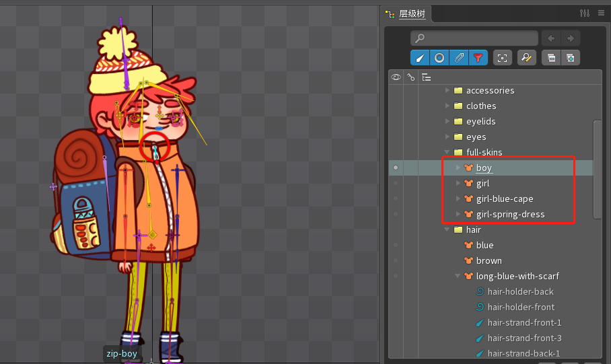
Task: Open tree panel settings sliders icon
Action: click(584, 13)
